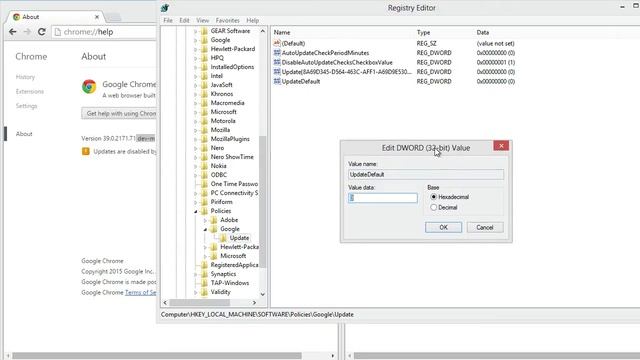The height and width of the screenshot is (360, 640).
Task: Confirm the DWORD edit with OK
Action: tap(443, 227)
